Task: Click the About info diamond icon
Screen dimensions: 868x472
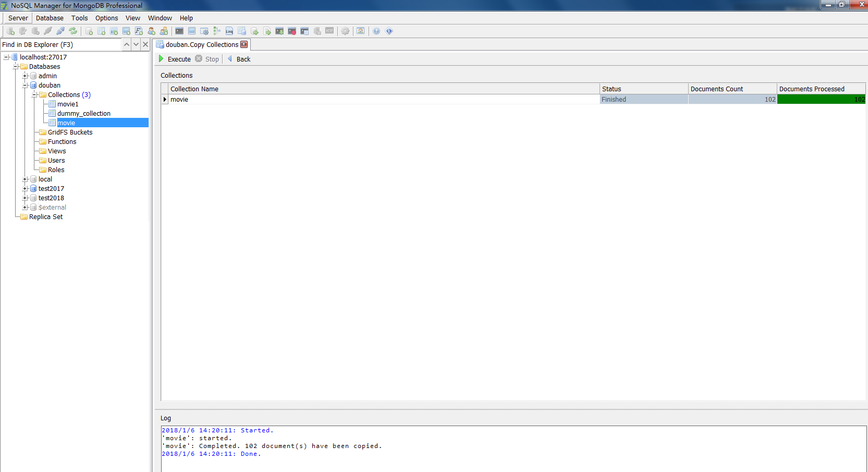Action: (389, 31)
